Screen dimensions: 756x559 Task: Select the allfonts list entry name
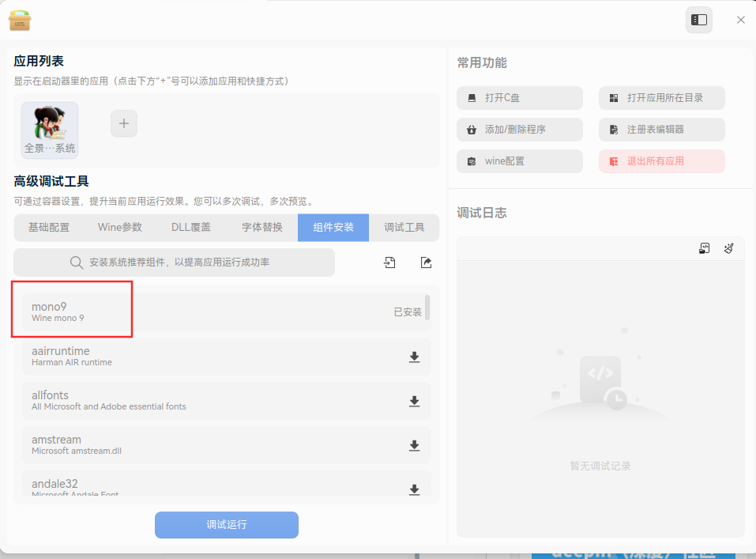coord(50,395)
